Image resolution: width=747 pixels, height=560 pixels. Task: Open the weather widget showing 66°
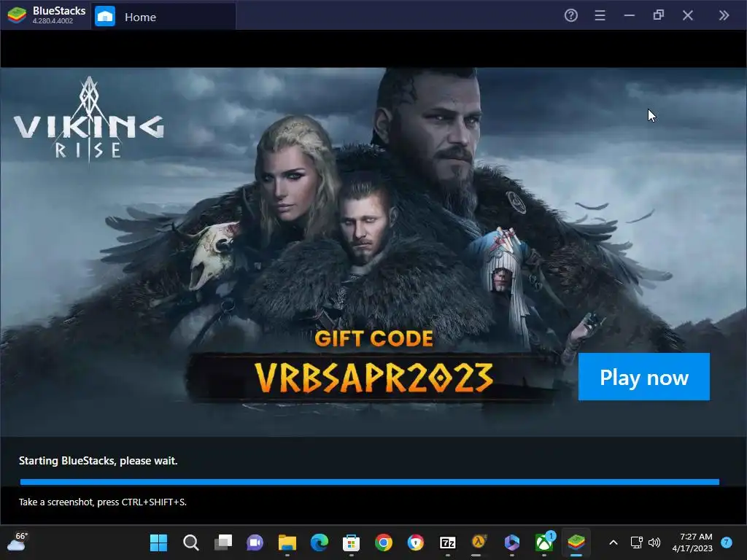(18, 542)
